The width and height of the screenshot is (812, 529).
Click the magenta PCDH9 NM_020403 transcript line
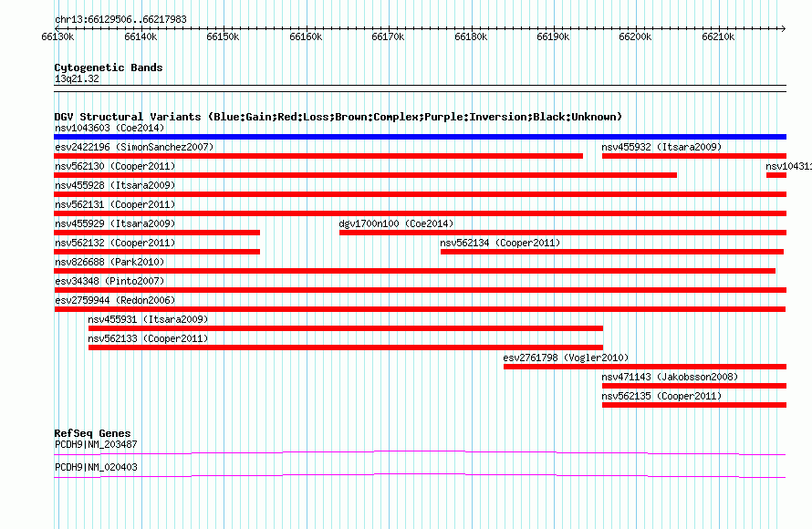(x=420, y=476)
